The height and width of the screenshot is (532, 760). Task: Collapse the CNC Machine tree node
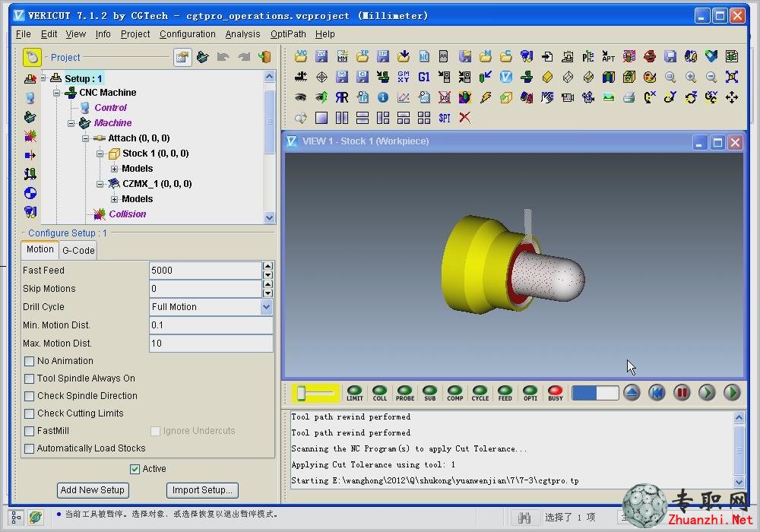click(57, 93)
